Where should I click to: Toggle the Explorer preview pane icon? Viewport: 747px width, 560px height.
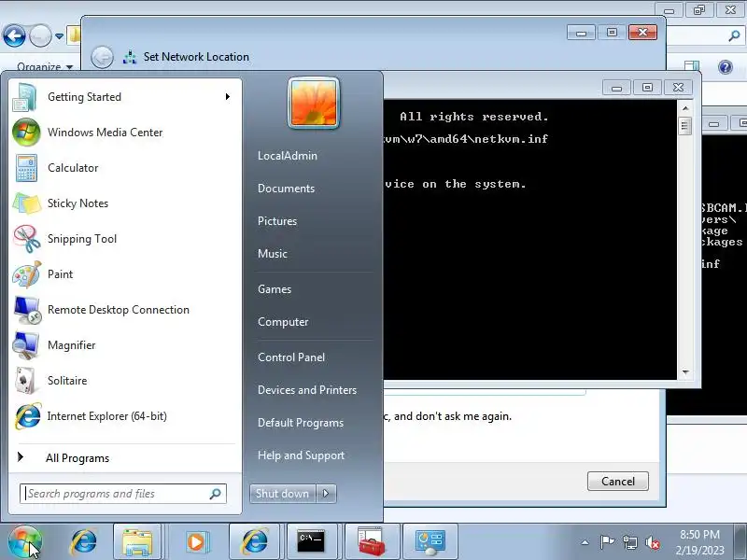[x=691, y=66]
